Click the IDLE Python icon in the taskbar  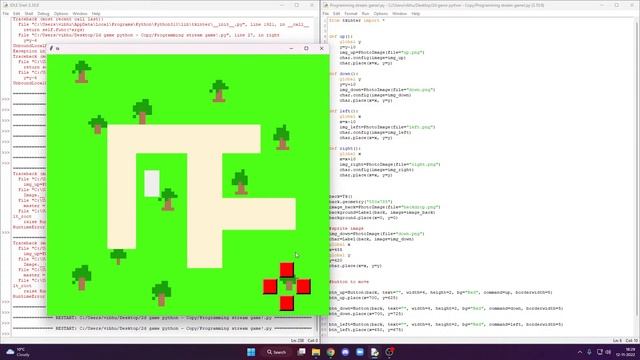[x=374, y=352]
